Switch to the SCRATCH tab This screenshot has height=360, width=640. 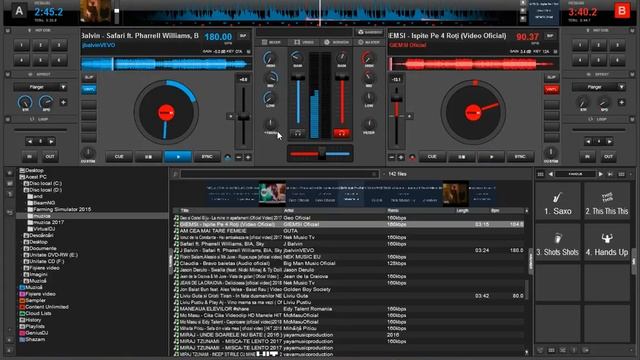[337, 42]
